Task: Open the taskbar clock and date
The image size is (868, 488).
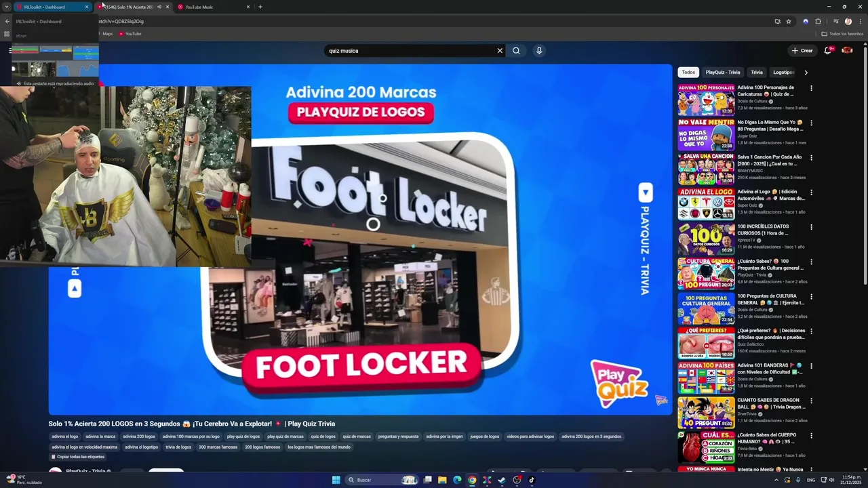Action: 851,480
